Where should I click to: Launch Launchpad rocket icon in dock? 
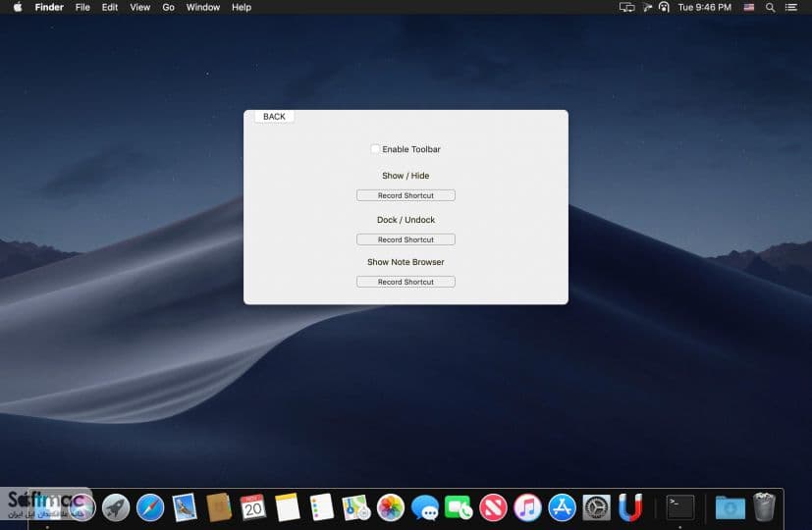click(116, 507)
